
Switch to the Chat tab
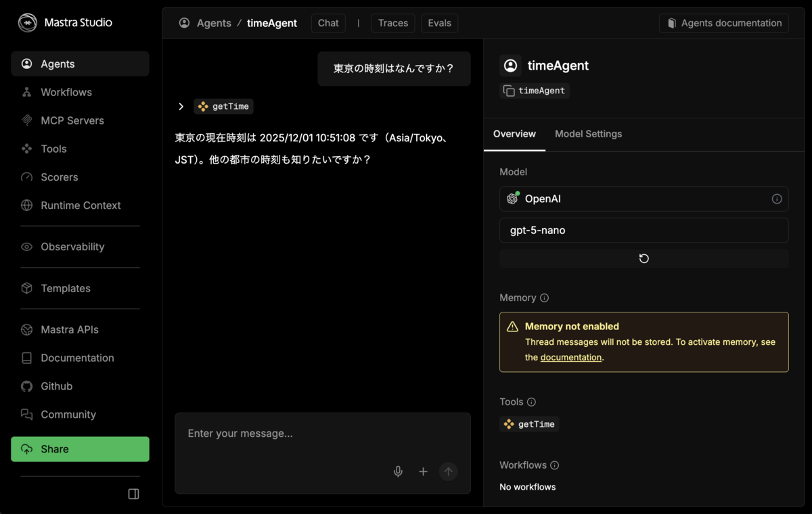click(x=328, y=23)
